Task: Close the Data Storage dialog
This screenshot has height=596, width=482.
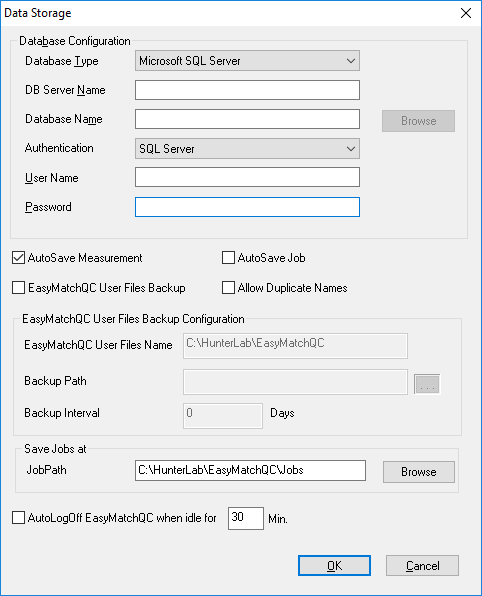Action: coord(466,13)
